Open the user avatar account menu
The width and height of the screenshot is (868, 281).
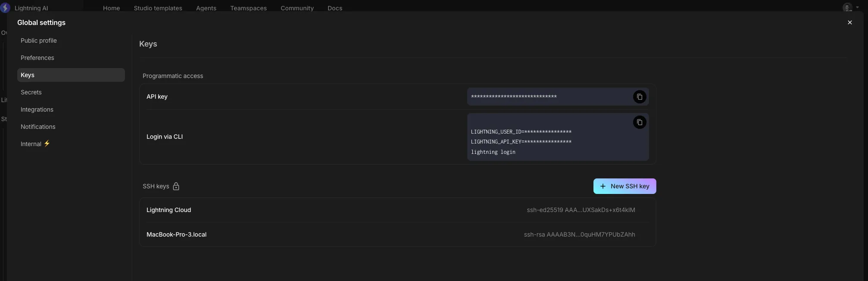[x=851, y=8]
